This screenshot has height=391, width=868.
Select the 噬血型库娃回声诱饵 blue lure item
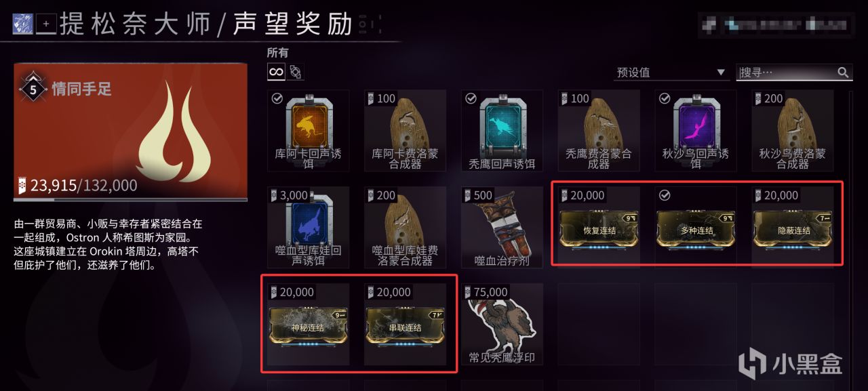(309, 227)
